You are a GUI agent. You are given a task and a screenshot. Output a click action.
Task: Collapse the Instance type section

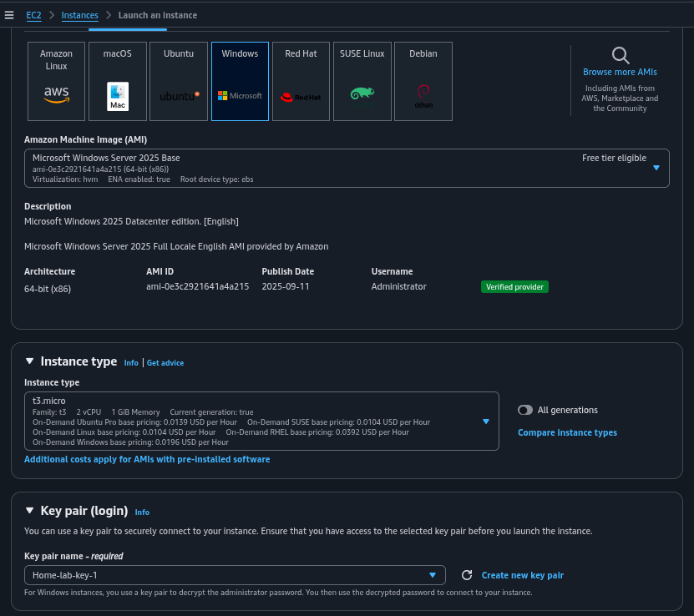point(30,361)
